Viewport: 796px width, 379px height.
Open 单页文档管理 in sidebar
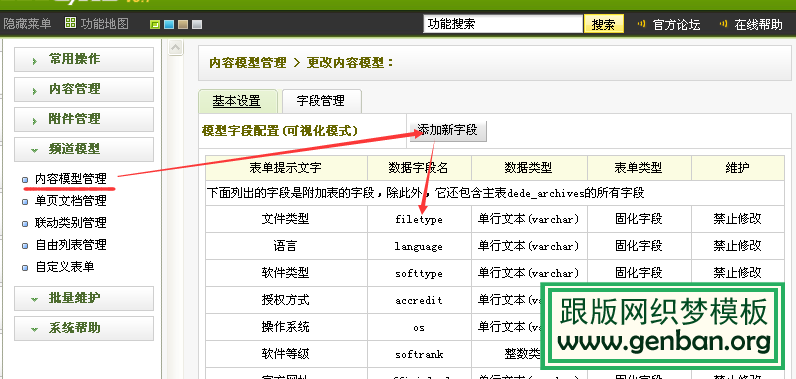[x=71, y=201]
